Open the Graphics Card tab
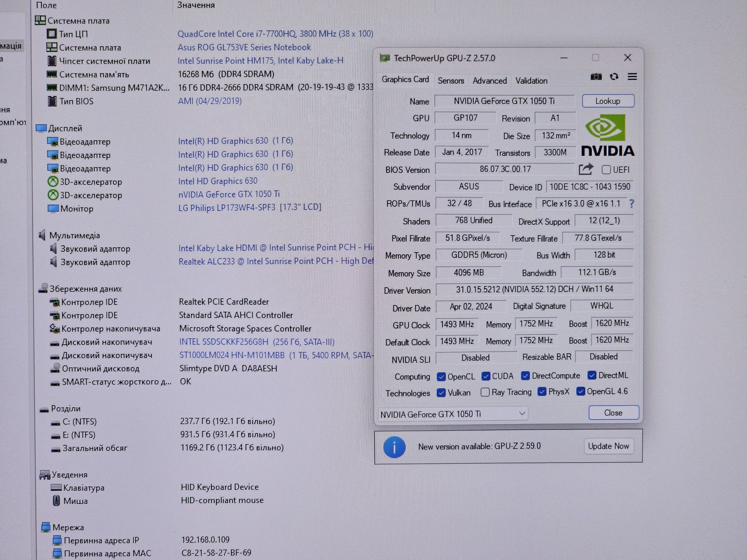 (405, 80)
